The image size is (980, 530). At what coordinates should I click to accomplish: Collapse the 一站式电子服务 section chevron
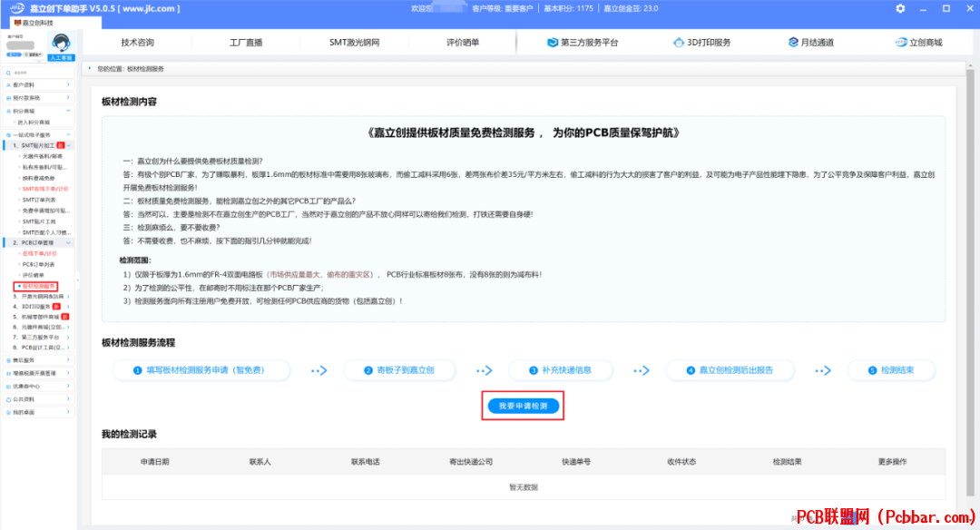(68, 134)
